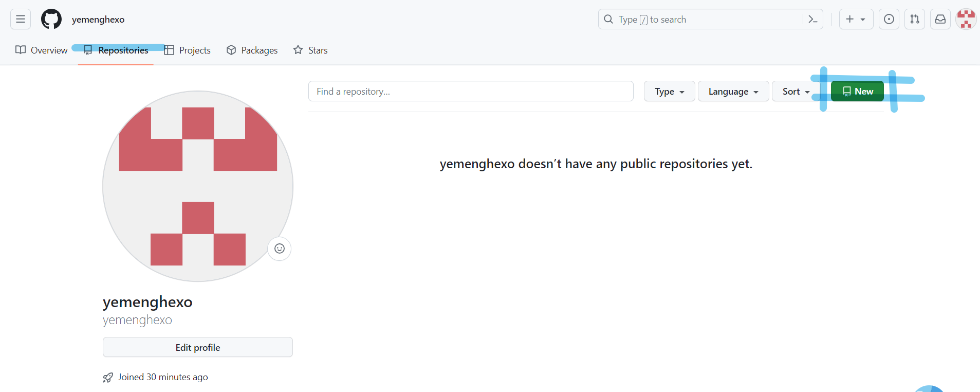Screen dimensions: 980x392
Task: Open the Sort dropdown
Action: 796,92
